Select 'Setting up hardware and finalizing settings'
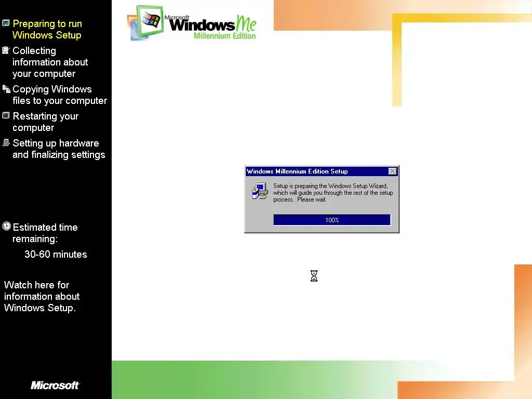The height and width of the screenshot is (399, 532). pyautogui.click(x=59, y=149)
